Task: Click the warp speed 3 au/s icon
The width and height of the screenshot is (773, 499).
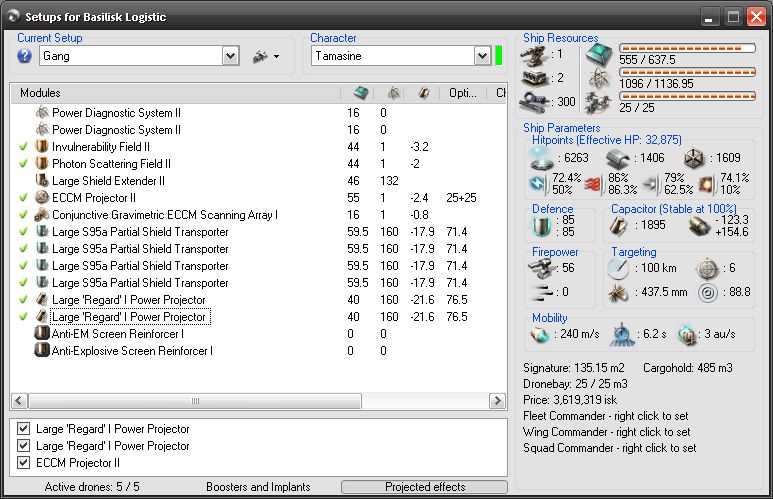Action: tap(687, 334)
